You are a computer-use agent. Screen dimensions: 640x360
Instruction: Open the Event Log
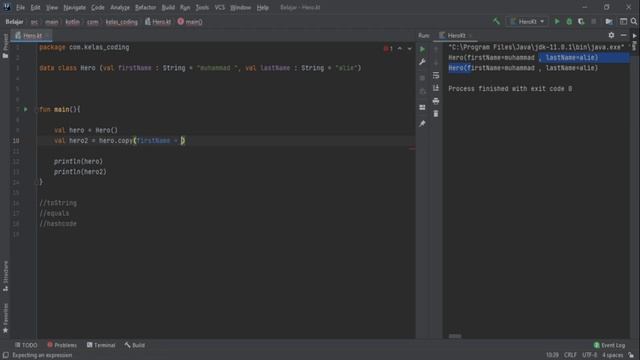coord(609,345)
